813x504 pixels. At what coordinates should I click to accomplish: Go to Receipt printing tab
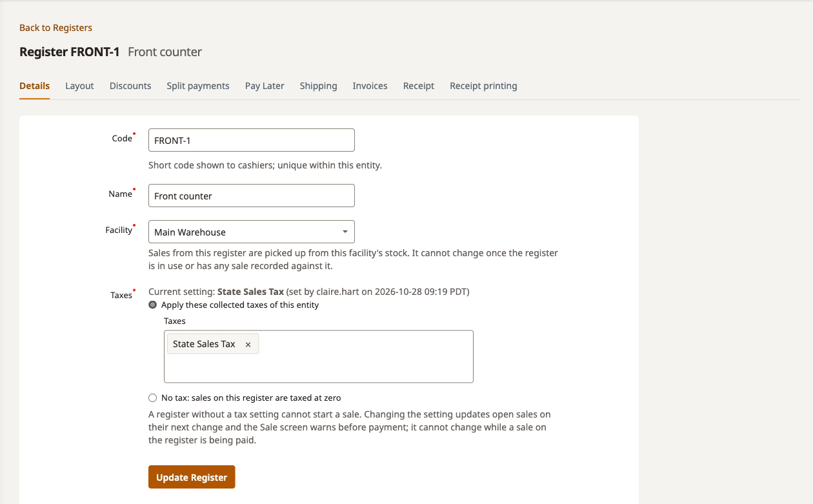coord(483,86)
